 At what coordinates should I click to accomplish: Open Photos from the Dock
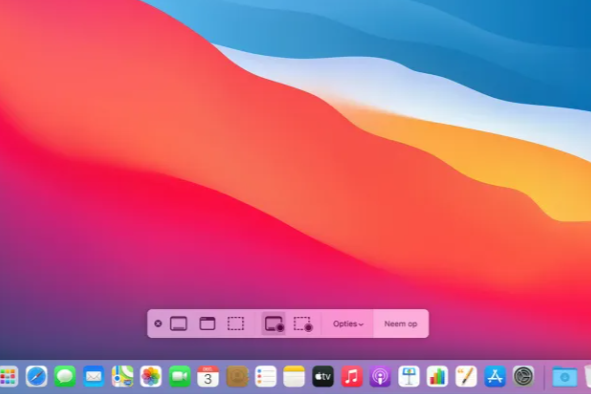tap(151, 376)
